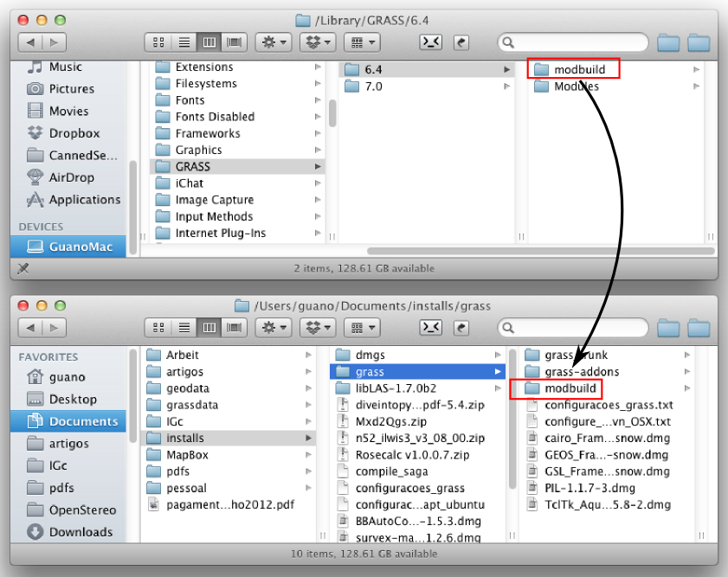Switch top window to Cover Flow view
This screenshot has width=728, height=577.
point(234,42)
